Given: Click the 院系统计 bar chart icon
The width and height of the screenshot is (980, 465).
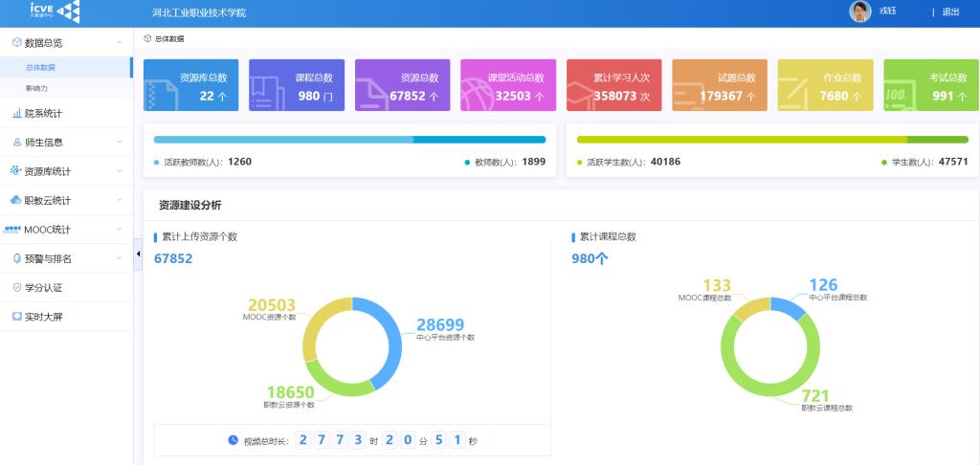Looking at the screenshot, I should [x=16, y=113].
